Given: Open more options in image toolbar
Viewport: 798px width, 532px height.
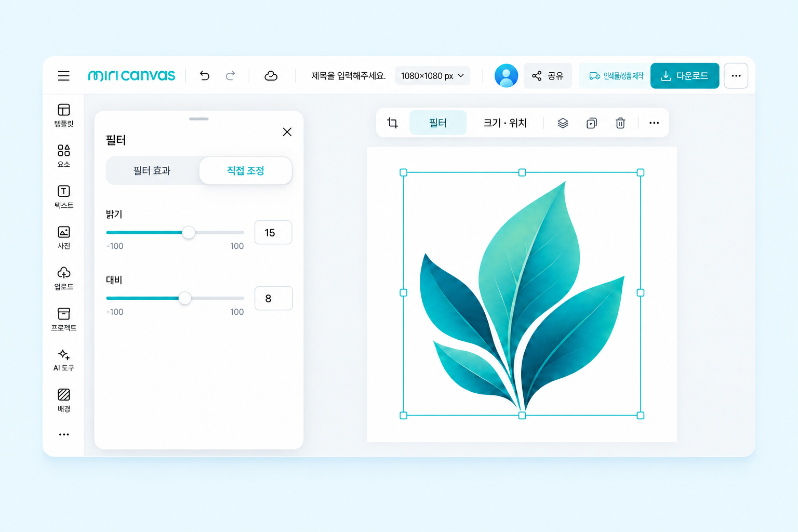Looking at the screenshot, I should pos(654,123).
